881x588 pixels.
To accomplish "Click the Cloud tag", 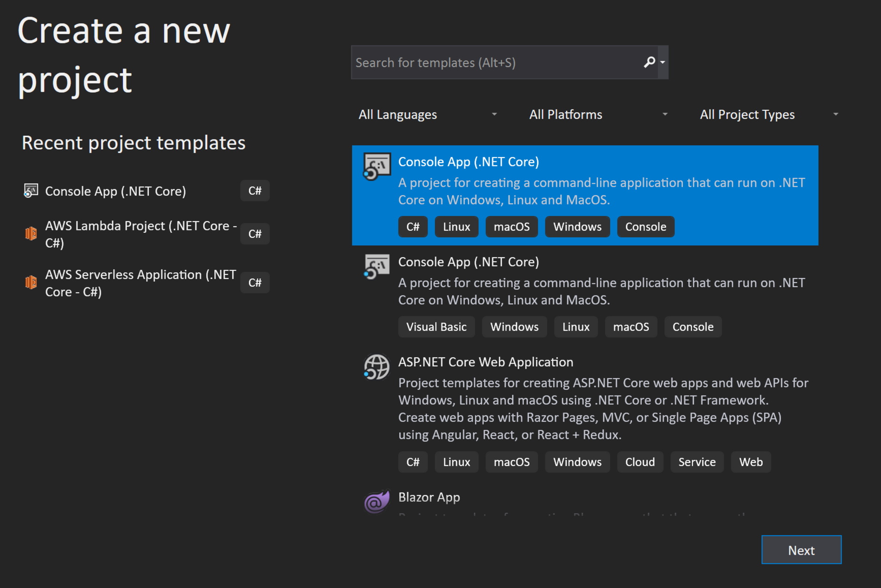I will [640, 462].
